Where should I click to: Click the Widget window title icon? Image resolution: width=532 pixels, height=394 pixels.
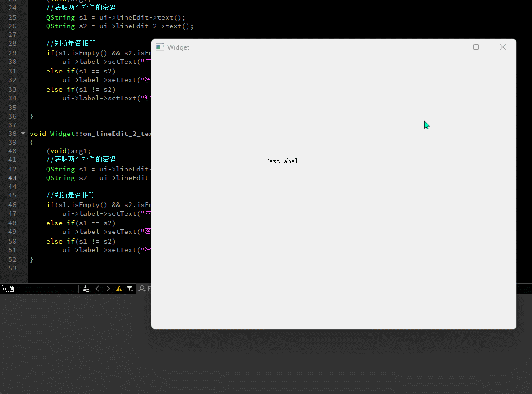(160, 47)
